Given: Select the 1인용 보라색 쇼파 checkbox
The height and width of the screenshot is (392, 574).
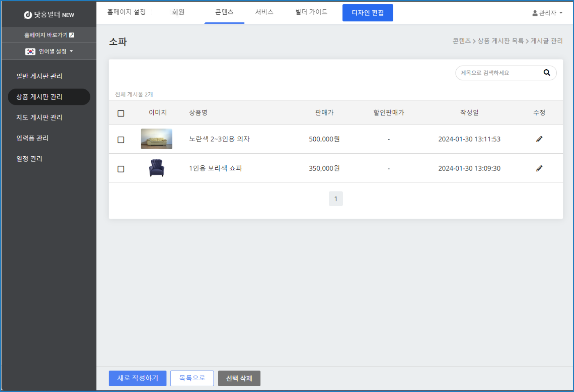Looking at the screenshot, I should pos(121,169).
